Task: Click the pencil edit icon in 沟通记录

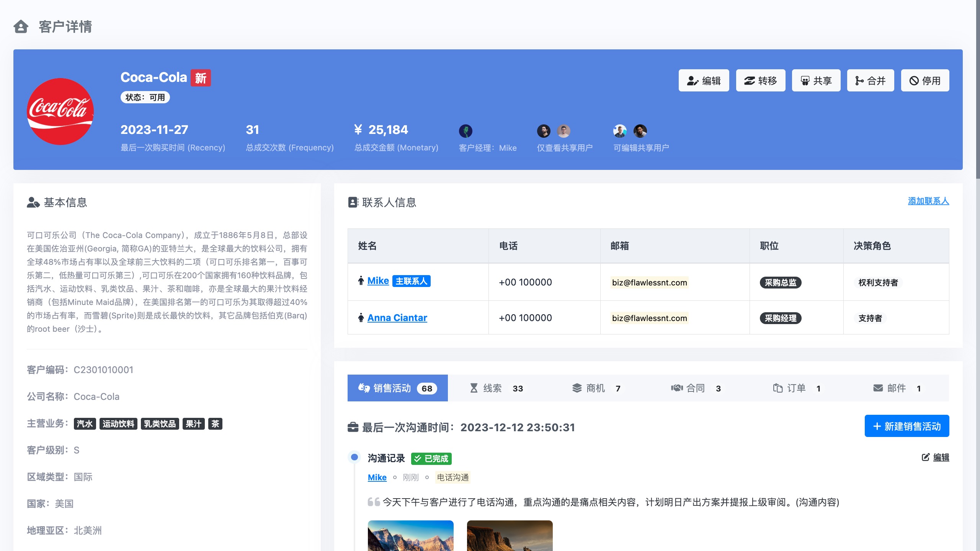Action: (925, 457)
